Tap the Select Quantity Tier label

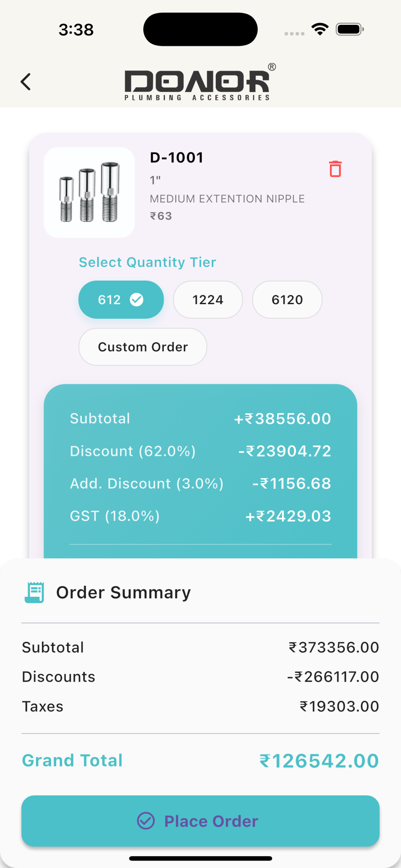click(x=147, y=262)
